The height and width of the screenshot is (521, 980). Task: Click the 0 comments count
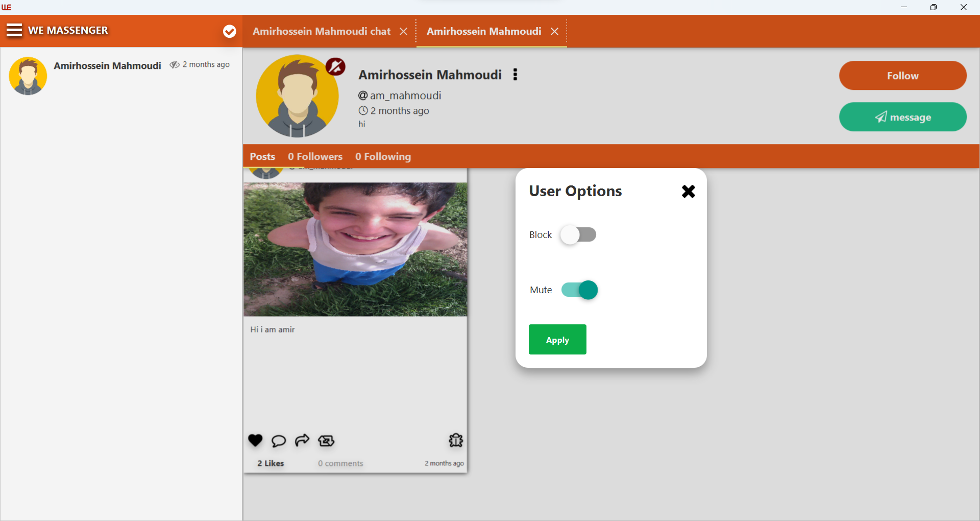pyautogui.click(x=340, y=463)
